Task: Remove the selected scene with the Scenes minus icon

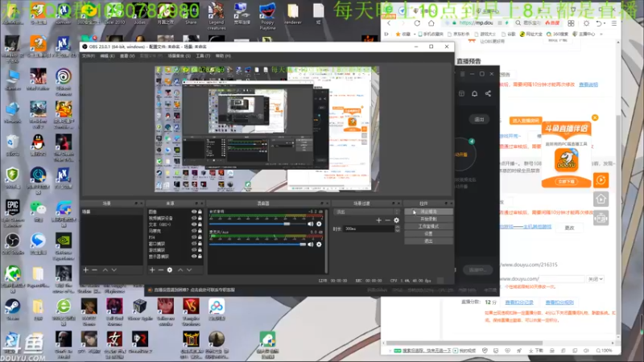Action: click(94, 269)
